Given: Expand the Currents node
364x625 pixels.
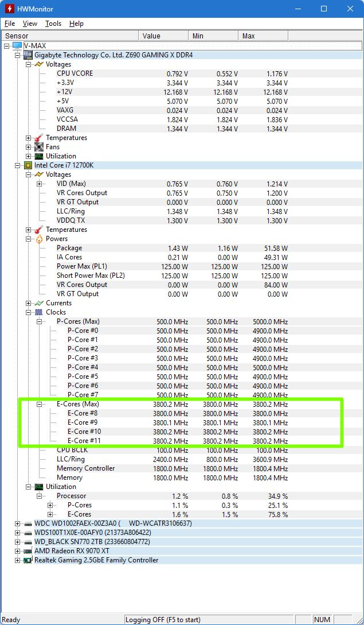Looking at the screenshot, I should click(x=28, y=304).
